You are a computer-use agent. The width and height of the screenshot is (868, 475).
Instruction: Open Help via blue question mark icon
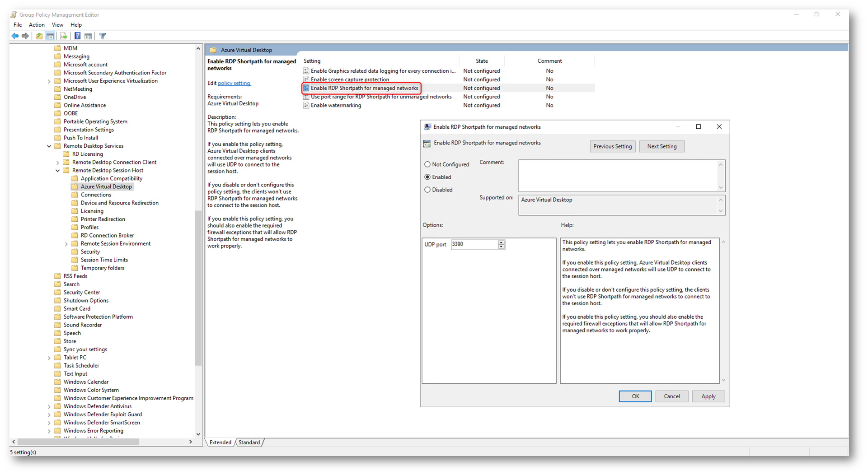78,36
